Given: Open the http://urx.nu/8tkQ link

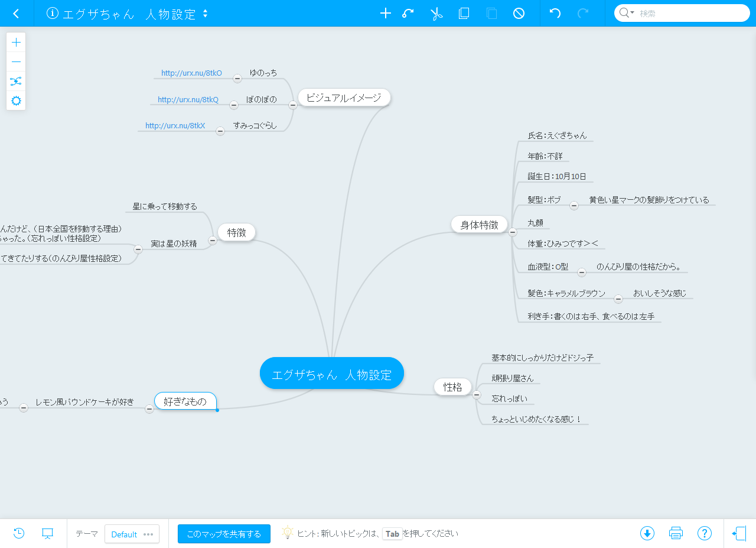Looking at the screenshot, I should [x=188, y=100].
